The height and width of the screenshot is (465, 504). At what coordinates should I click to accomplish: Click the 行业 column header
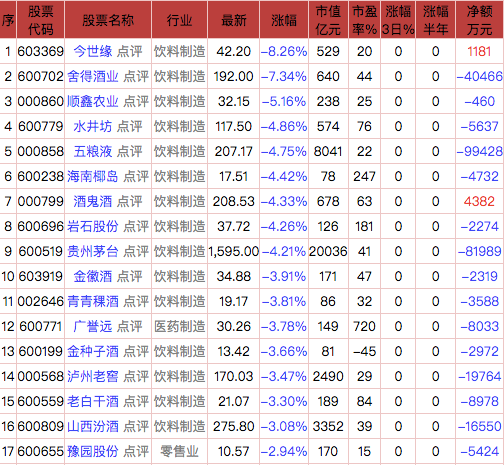click(179, 20)
